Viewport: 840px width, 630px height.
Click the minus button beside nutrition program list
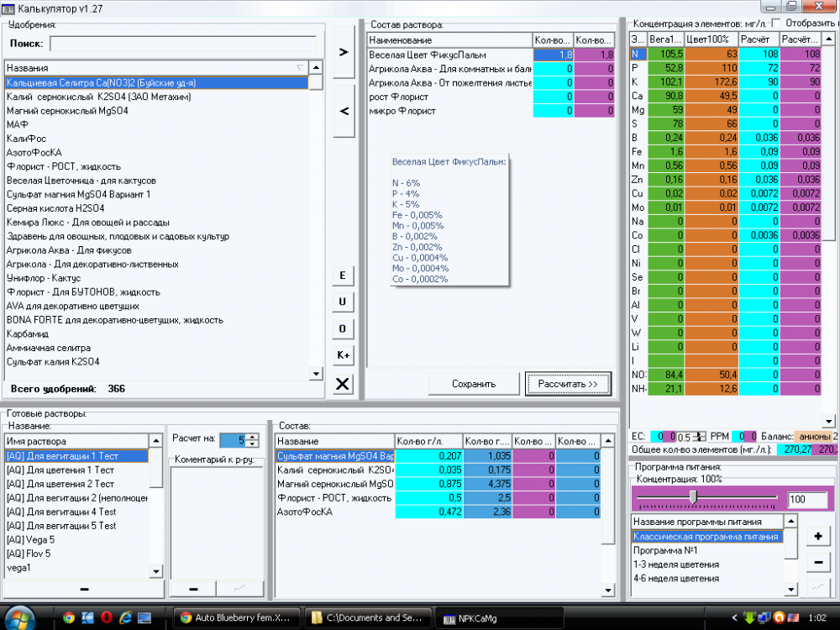(x=818, y=563)
